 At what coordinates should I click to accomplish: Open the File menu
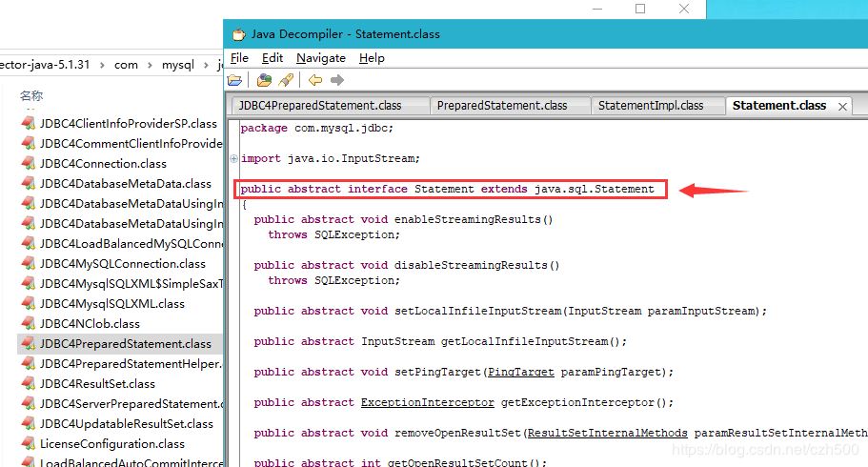click(239, 58)
